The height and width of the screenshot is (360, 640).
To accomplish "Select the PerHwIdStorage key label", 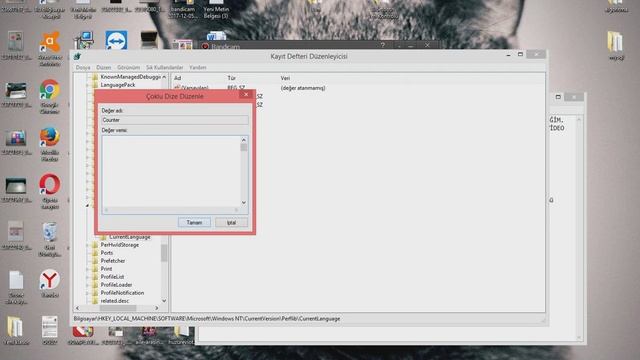I will coord(120,245).
